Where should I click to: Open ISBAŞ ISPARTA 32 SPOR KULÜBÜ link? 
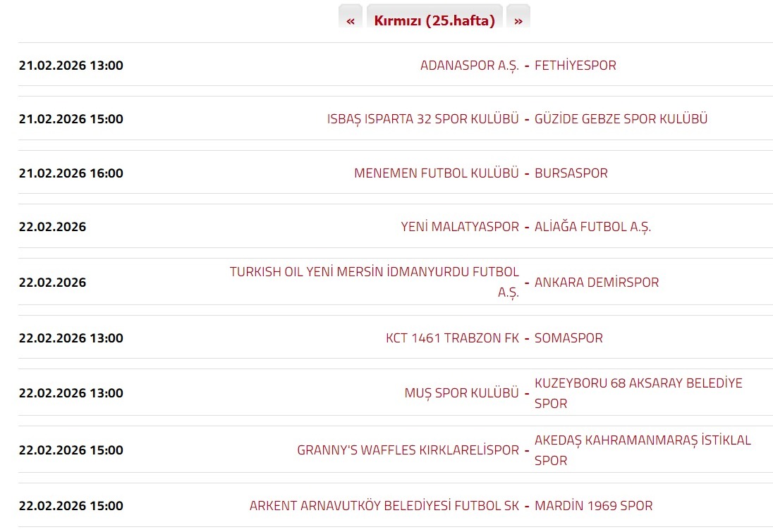423,119
